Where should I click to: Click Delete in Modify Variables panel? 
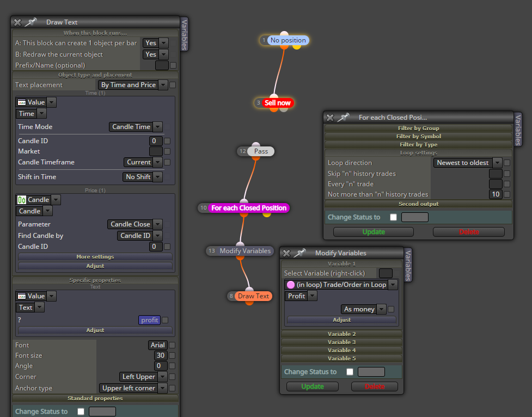[x=374, y=387]
